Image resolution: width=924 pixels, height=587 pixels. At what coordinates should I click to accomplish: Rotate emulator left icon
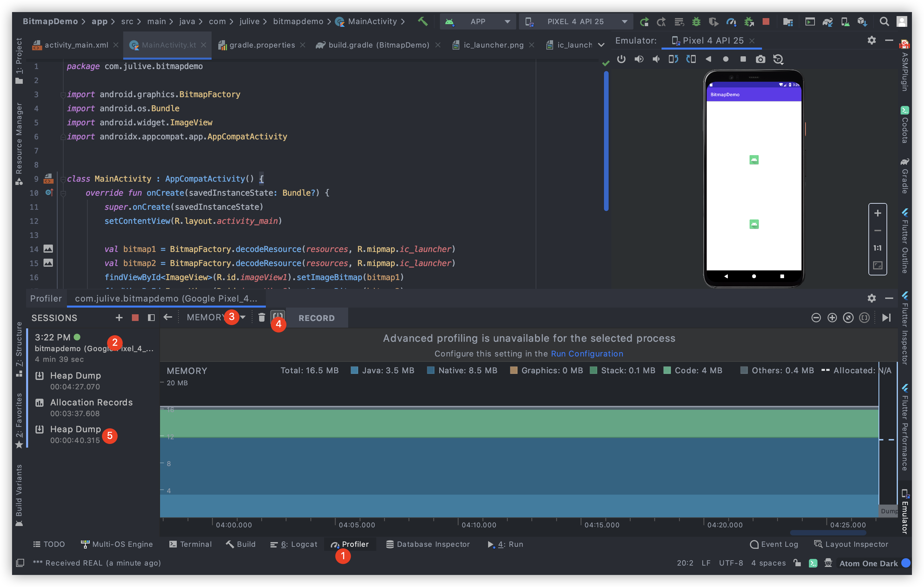674,59
